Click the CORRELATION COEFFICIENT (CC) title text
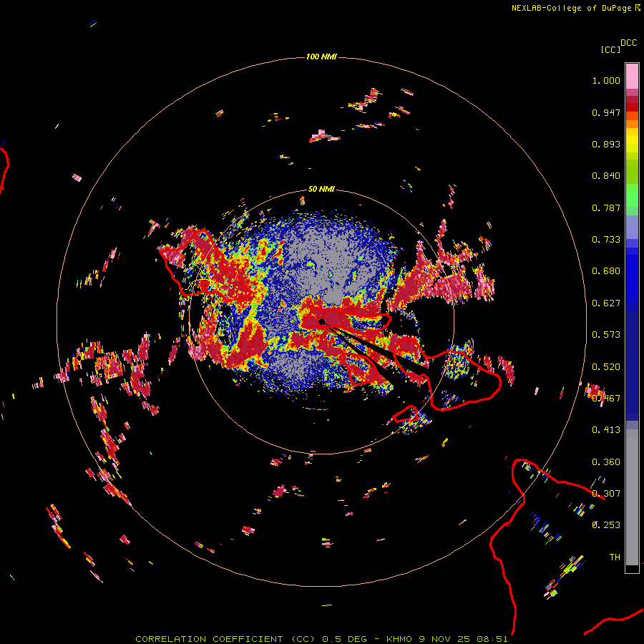The width and height of the screenshot is (644, 644). (225, 639)
